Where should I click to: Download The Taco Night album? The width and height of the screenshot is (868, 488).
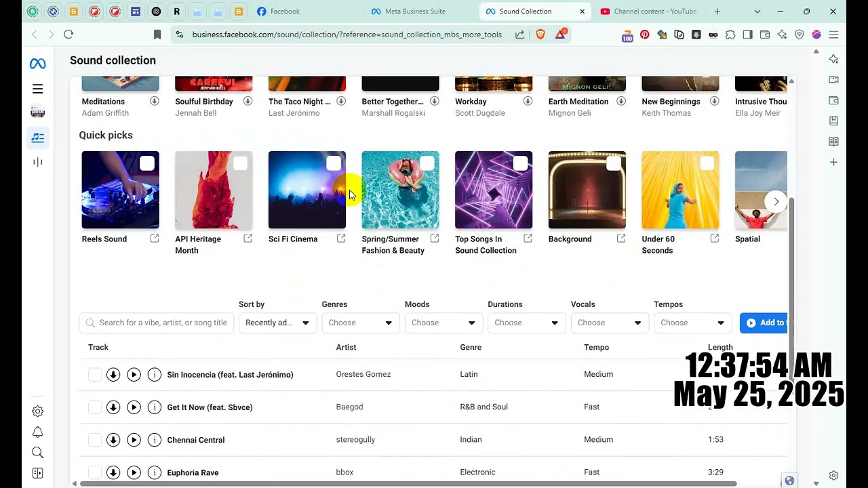tap(341, 101)
